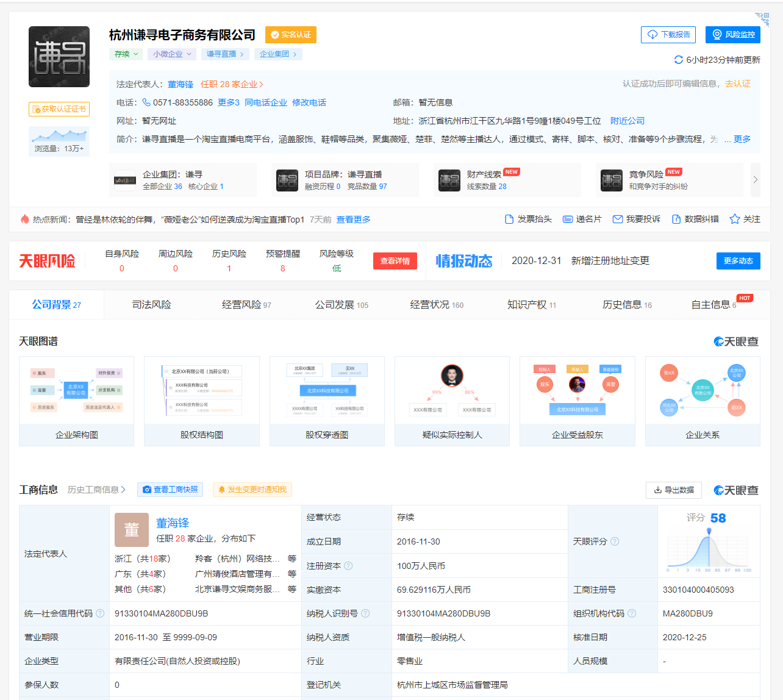This screenshot has width=783, height=700.
Task: Click the 附近公司 link
Action: pyautogui.click(x=627, y=121)
